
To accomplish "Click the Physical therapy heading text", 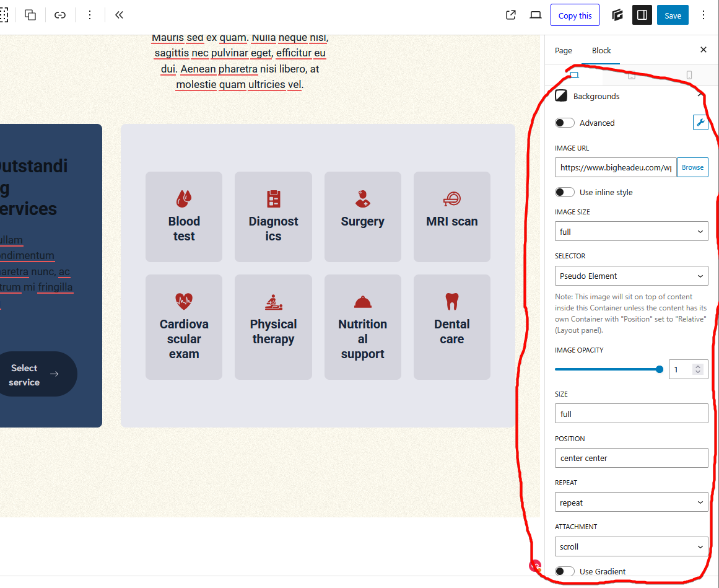I will point(274,331).
